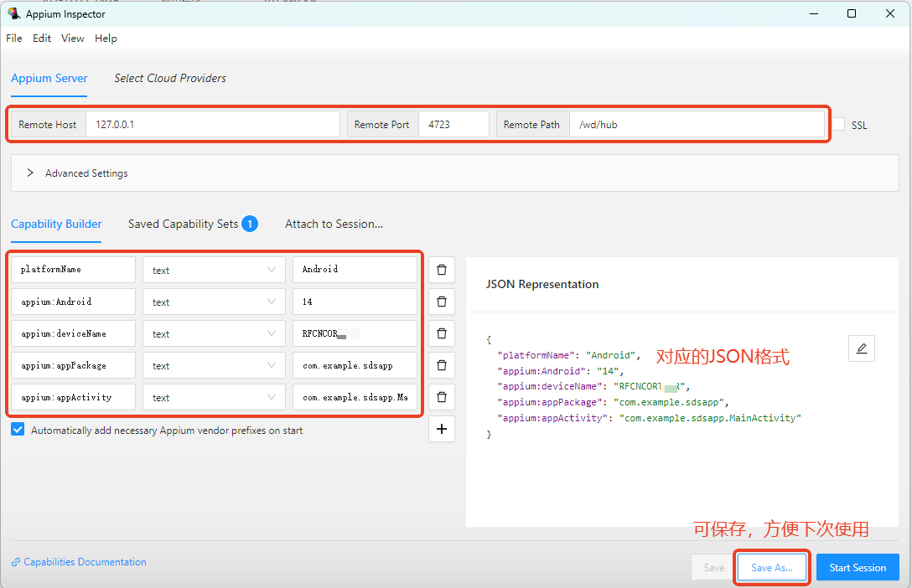Click the Android value field
This screenshot has width=912, height=588.
355,270
